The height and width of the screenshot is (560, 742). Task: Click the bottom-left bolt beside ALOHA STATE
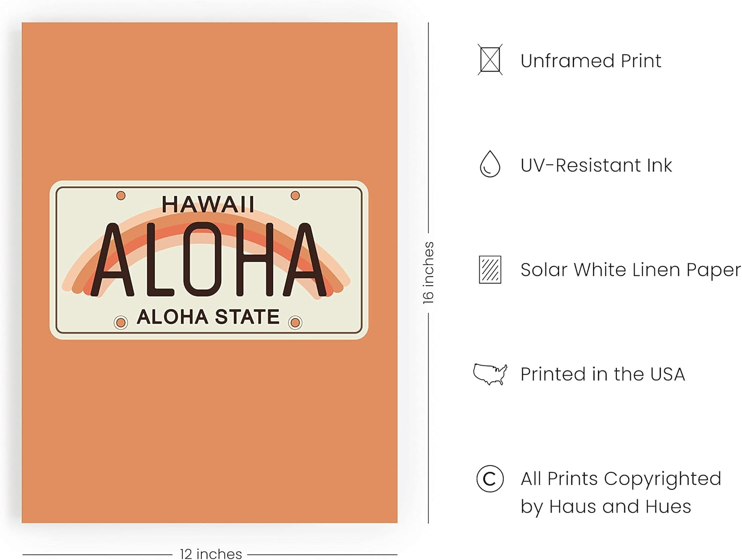click(121, 323)
